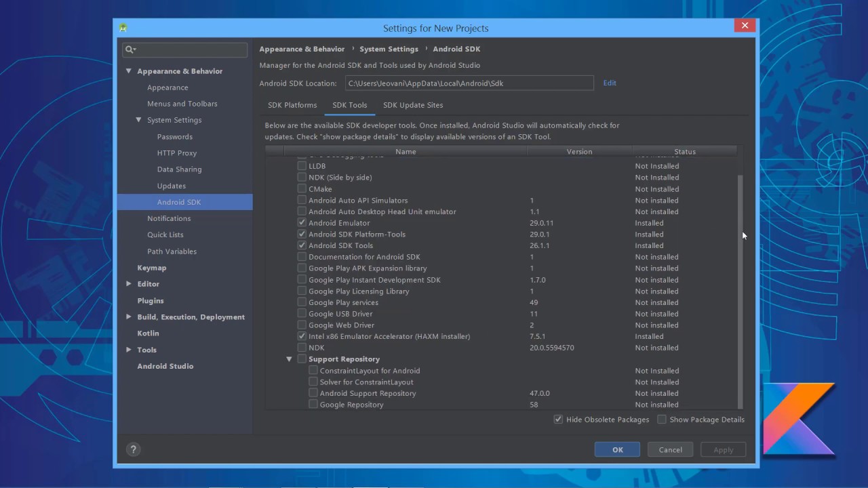
Task: Expand Build, Execution, Deployment node
Action: pos(128,317)
